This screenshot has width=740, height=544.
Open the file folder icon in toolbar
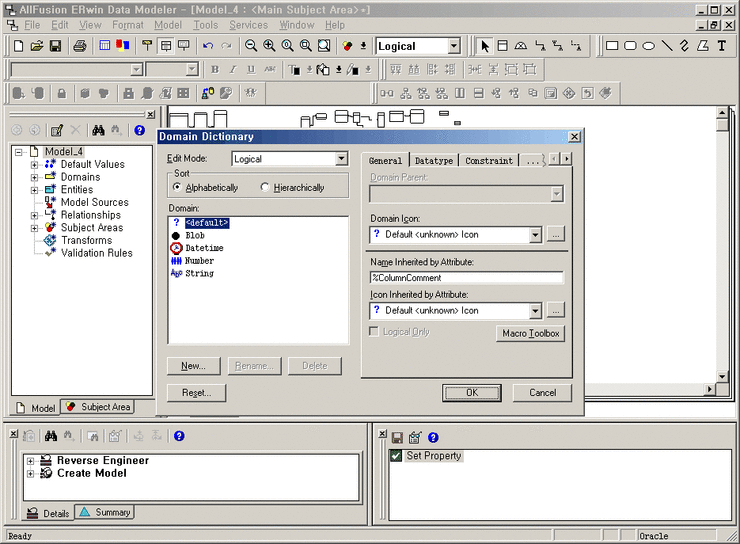coord(36,46)
